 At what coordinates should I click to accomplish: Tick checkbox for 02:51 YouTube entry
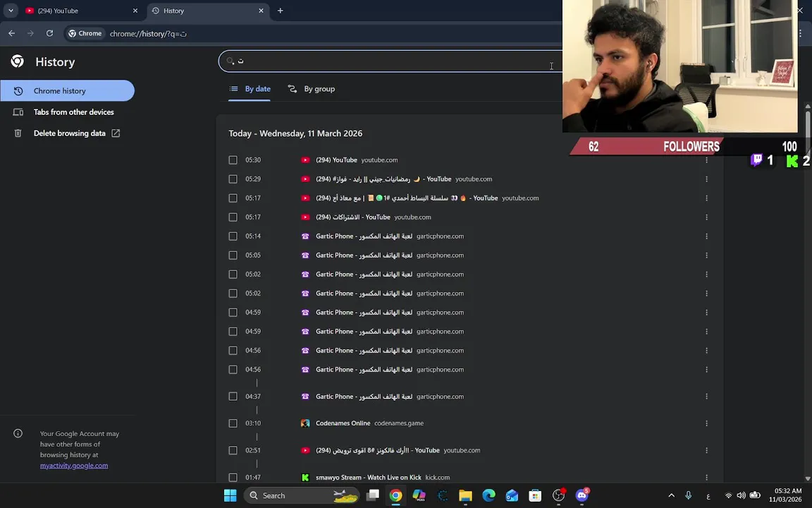pos(233,450)
